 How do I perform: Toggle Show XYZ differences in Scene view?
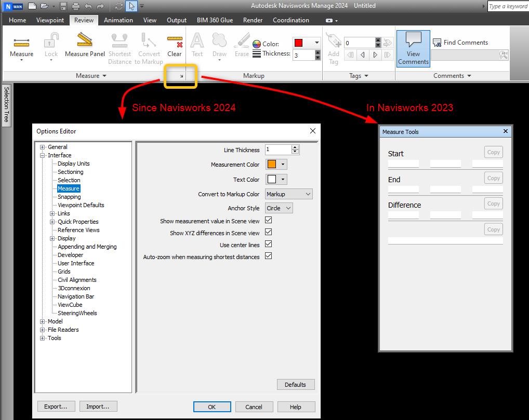click(269, 232)
